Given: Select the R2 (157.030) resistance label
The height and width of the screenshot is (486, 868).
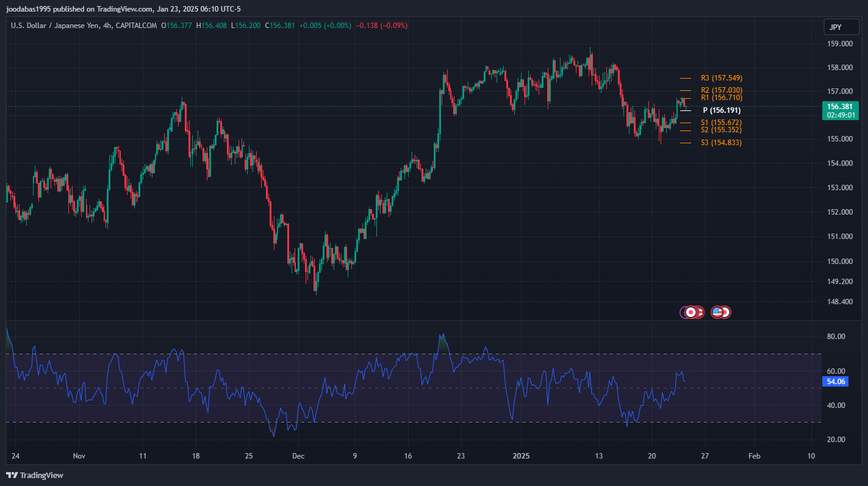Looking at the screenshot, I should (722, 90).
